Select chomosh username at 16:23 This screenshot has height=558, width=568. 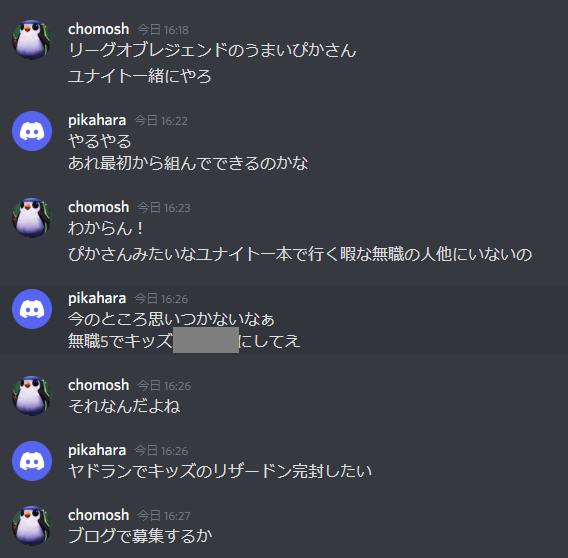98,207
